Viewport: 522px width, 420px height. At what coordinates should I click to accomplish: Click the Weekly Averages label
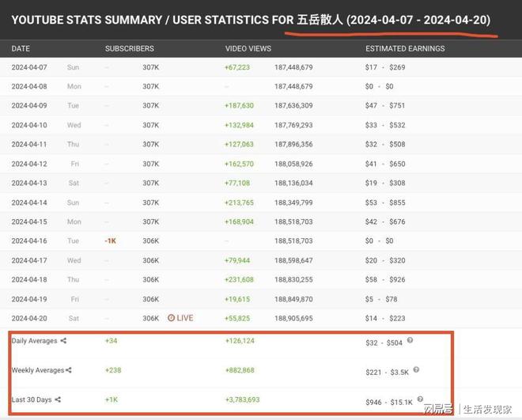(x=38, y=370)
